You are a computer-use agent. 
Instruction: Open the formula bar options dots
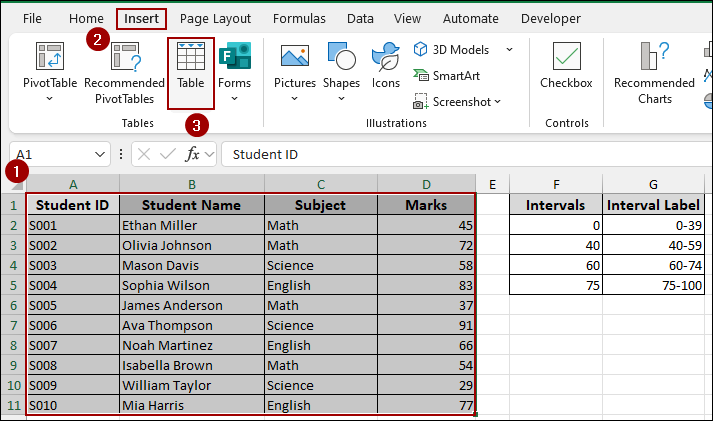(121, 155)
